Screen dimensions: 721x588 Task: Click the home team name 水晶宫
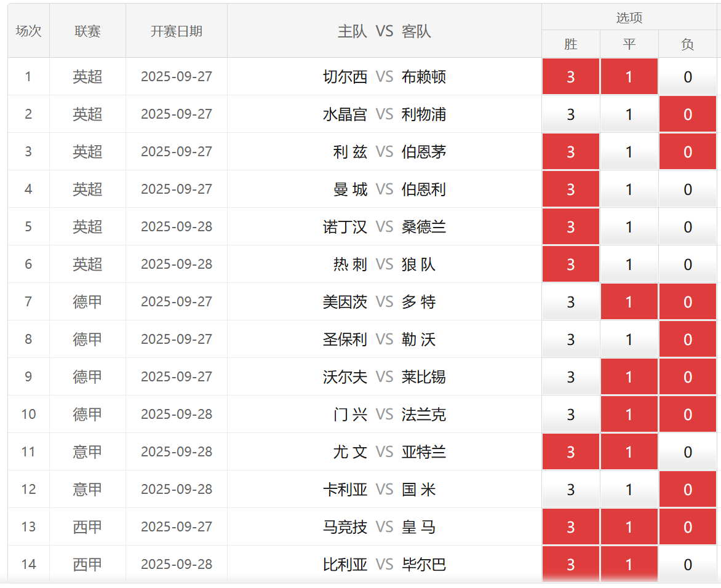345,114
